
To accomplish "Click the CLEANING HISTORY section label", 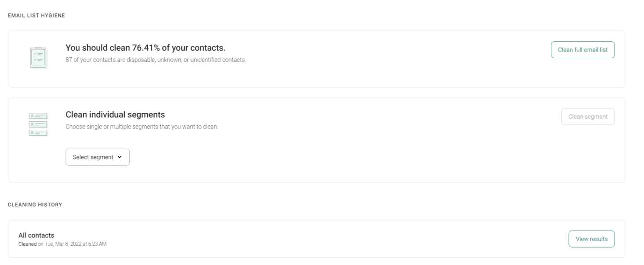I will coord(35,205).
